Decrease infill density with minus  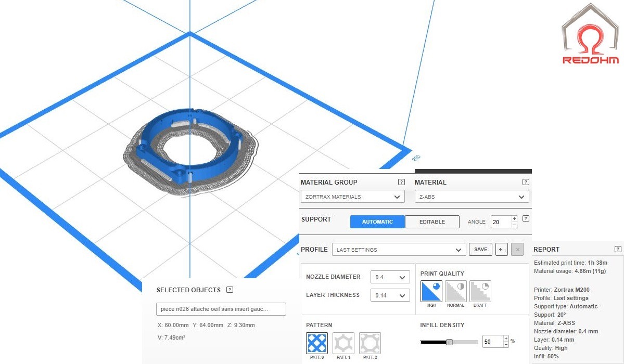506,345
